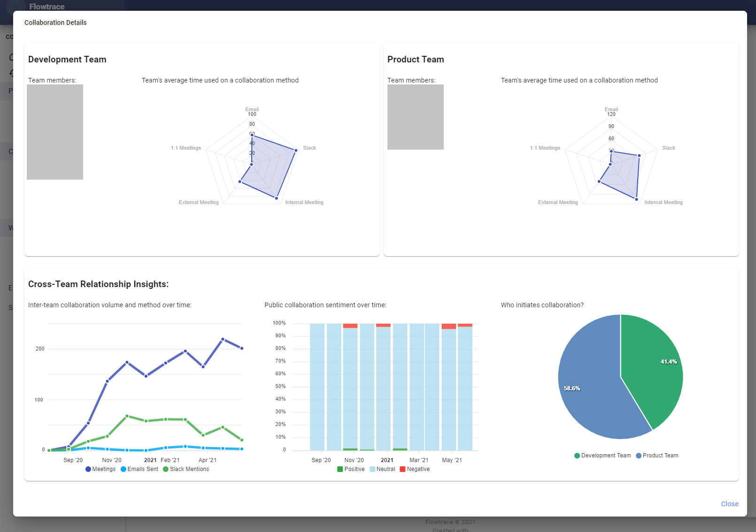Toggle Development Team pie legend item
This screenshot has height=532, width=756.
point(602,456)
